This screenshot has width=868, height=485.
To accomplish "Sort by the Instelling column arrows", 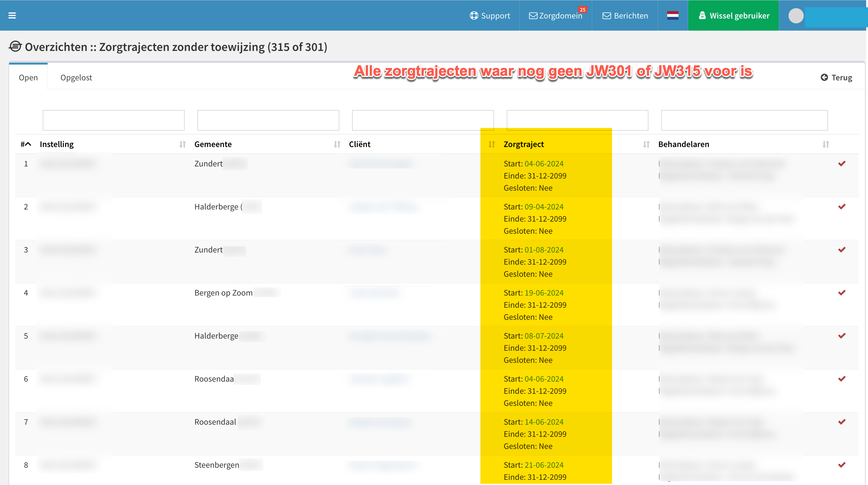I will tap(182, 144).
